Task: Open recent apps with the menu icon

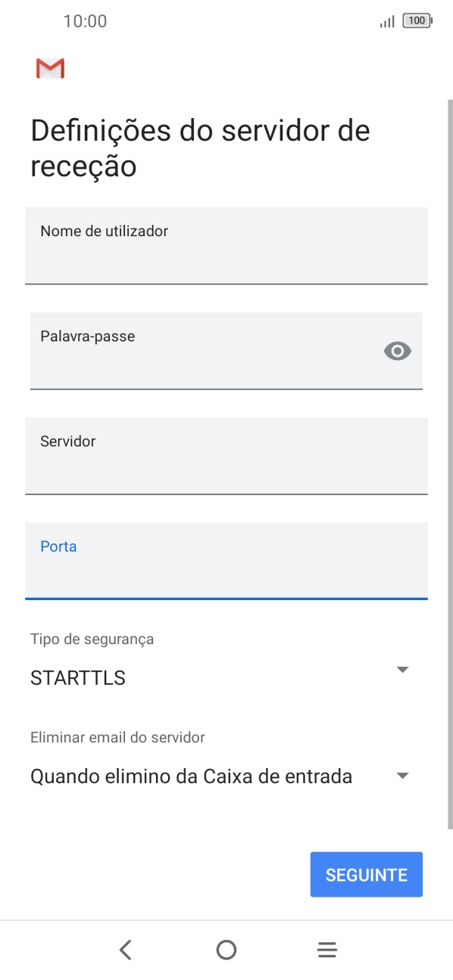Action: (326, 949)
